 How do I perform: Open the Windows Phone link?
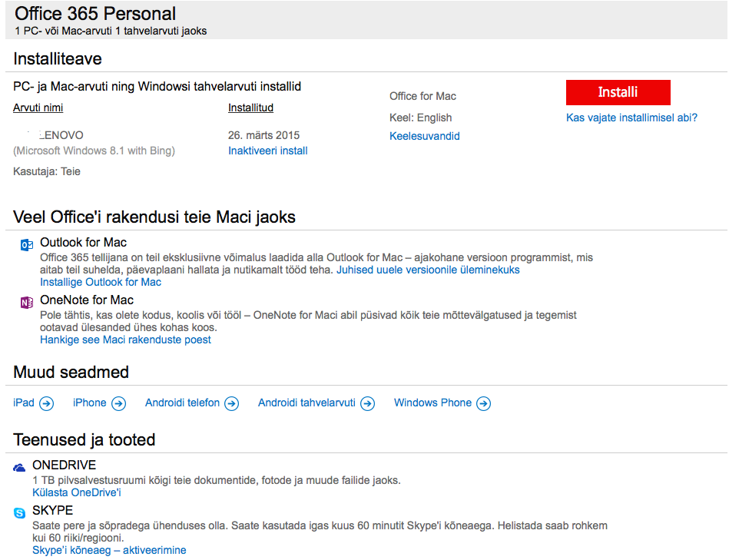pyautogui.click(x=432, y=403)
